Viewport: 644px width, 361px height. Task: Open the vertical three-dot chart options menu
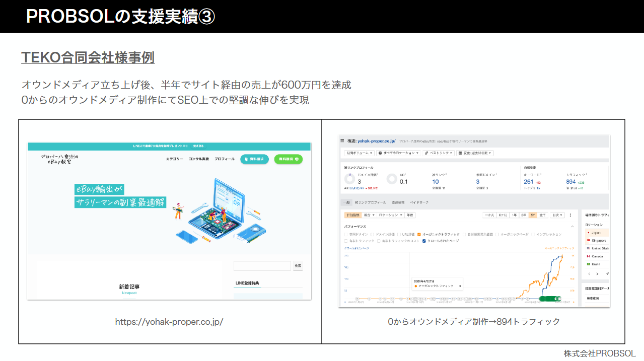coord(570,215)
